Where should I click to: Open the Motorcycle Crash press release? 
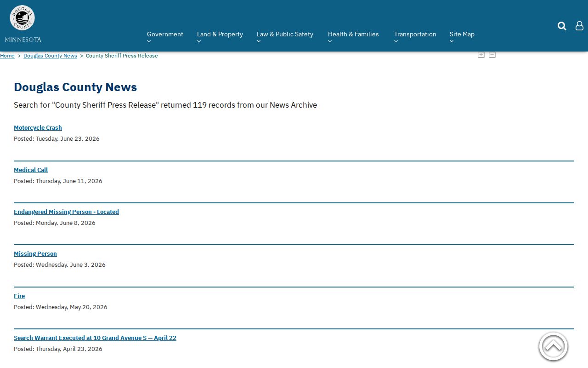coord(38,128)
